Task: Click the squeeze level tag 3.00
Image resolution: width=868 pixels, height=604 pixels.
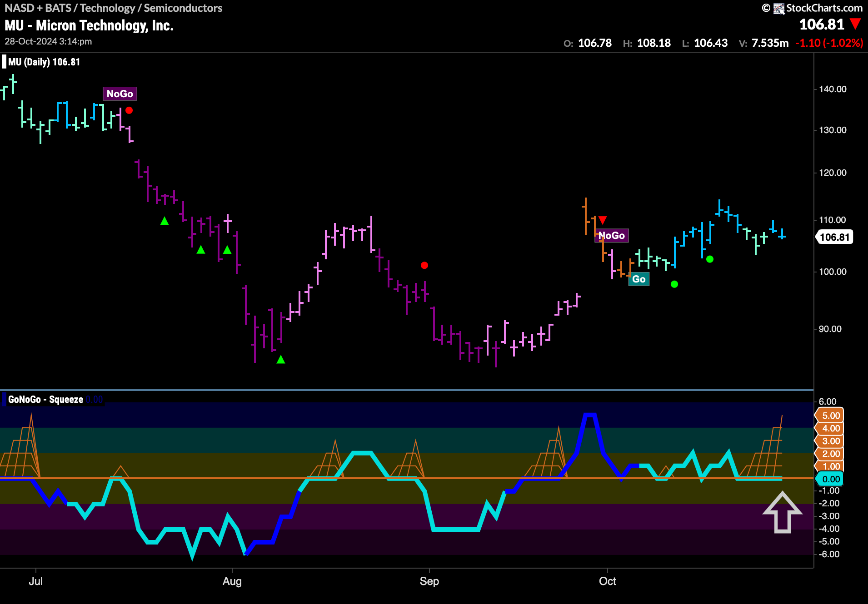Action: (830, 441)
